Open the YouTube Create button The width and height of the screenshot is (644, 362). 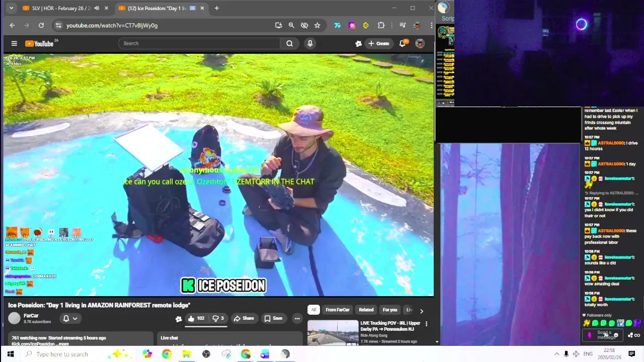[379, 44]
